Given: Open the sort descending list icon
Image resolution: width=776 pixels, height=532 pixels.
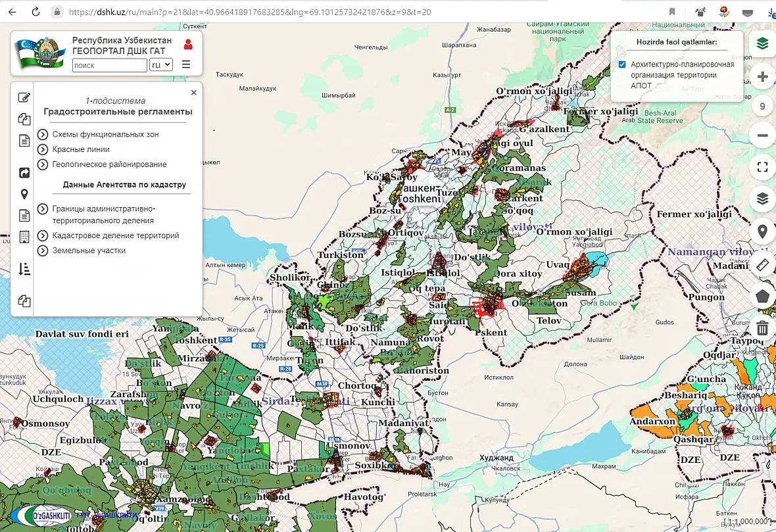Looking at the screenshot, I should click(24, 269).
